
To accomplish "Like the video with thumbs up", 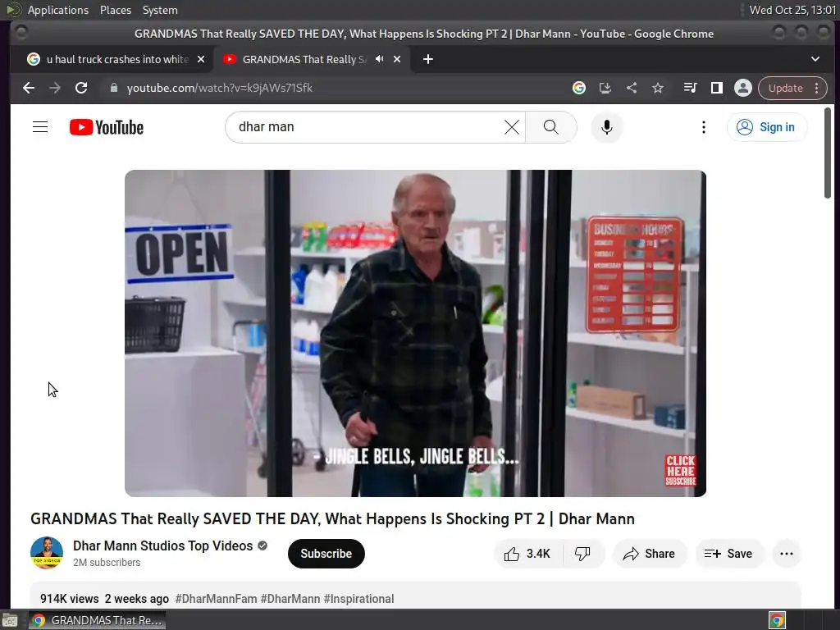I will (x=528, y=554).
